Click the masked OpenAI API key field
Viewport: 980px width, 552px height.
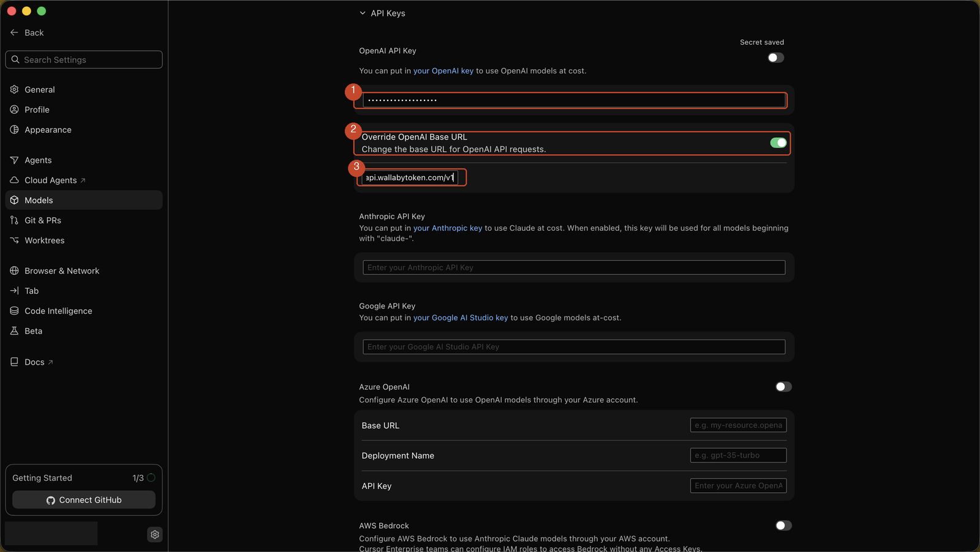[575, 100]
